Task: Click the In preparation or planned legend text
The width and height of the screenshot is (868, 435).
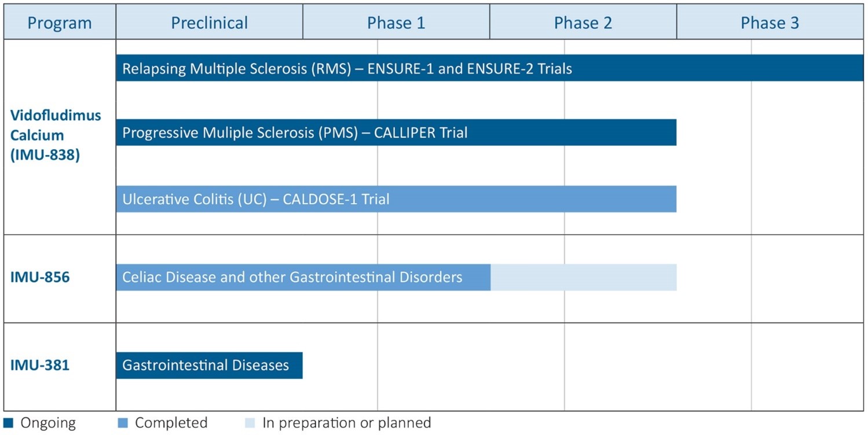Action: (346, 423)
